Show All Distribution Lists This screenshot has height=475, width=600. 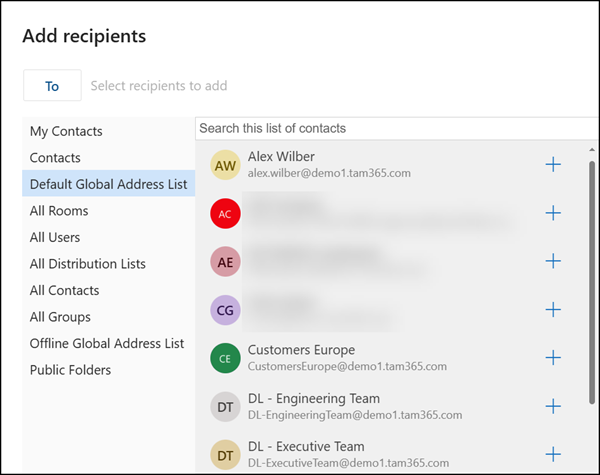point(88,264)
